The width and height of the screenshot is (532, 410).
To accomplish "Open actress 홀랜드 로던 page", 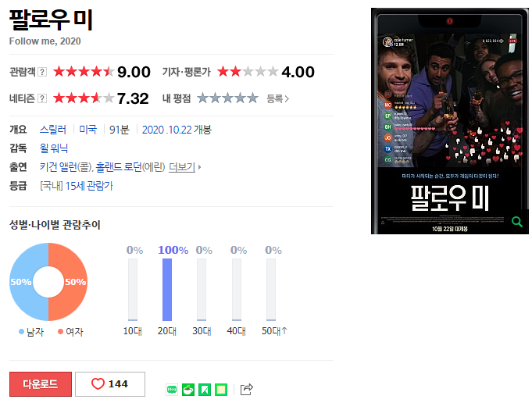I will 119,167.
